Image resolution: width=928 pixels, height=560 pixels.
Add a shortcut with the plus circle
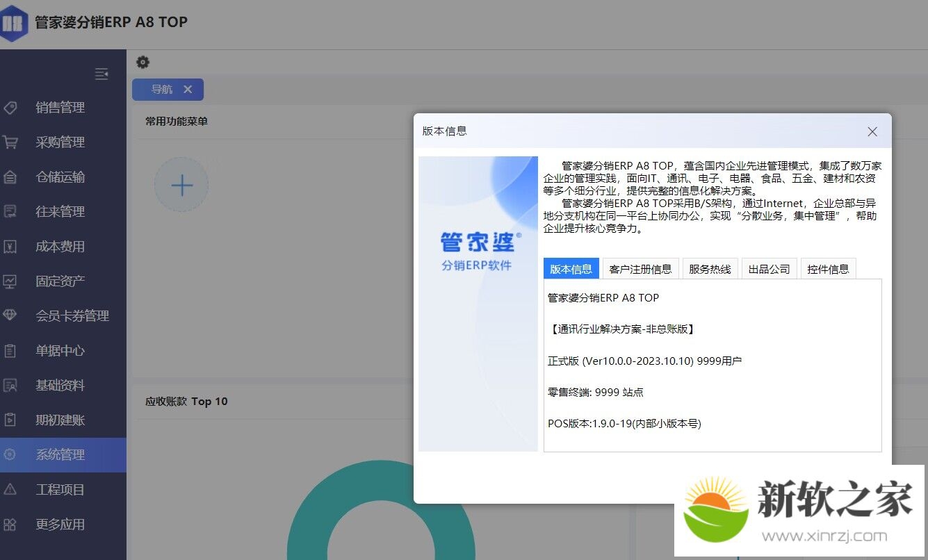coord(181,185)
